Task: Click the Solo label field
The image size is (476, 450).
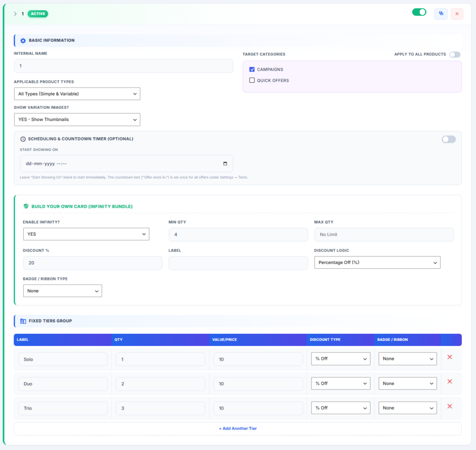Action: 63,359
